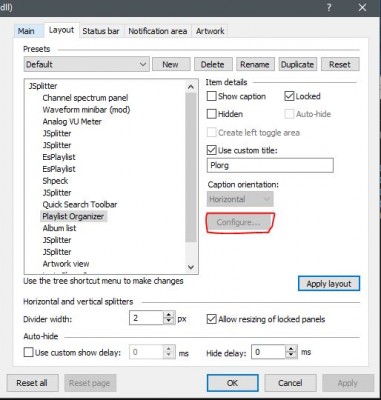The width and height of the screenshot is (381, 400).
Task: Toggle the Show caption checkbox
Action: [x=212, y=96]
